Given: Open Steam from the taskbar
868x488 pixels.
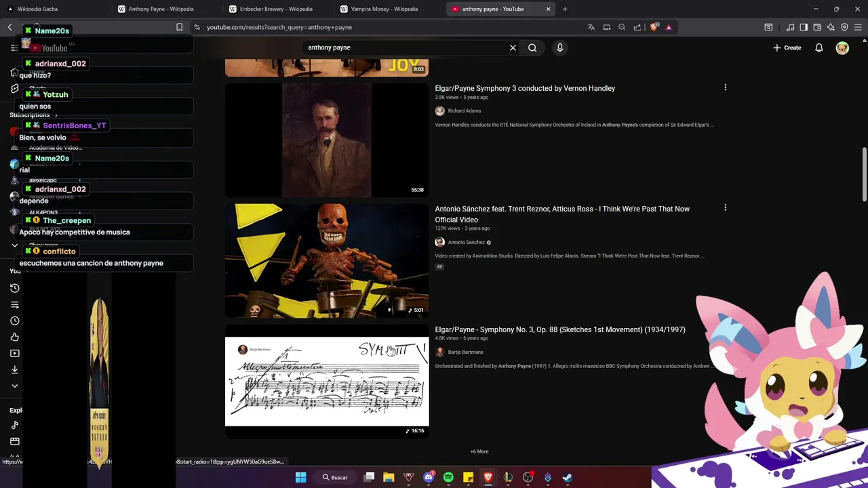Looking at the screenshot, I should 568,477.
